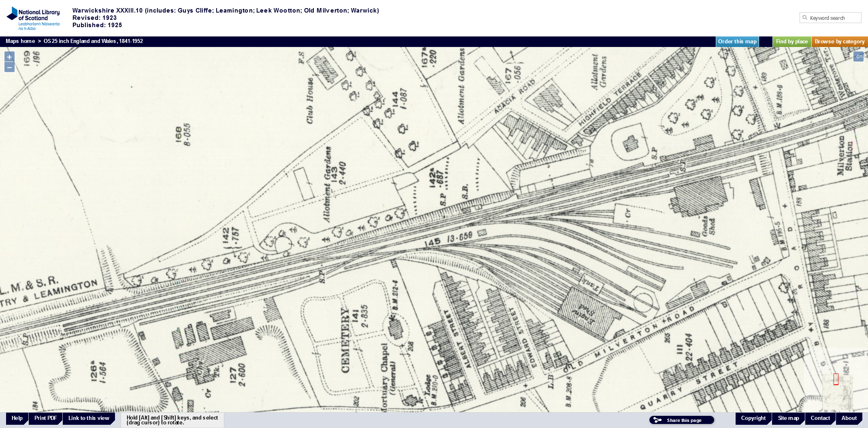Open the Find by place tab

click(791, 42)
